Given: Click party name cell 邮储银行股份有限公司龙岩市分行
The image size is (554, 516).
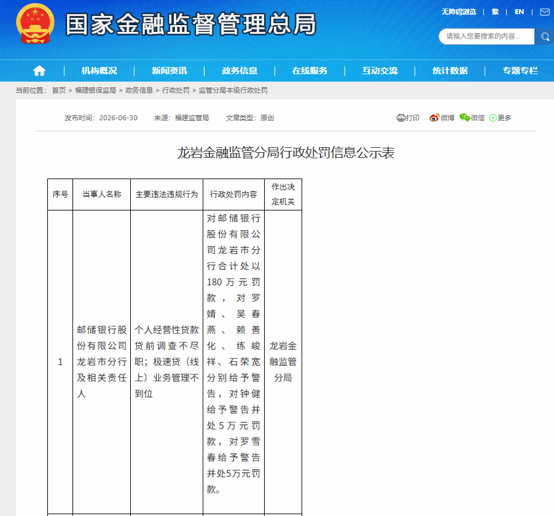Looking at the screenshot, I should click(102, 362).
